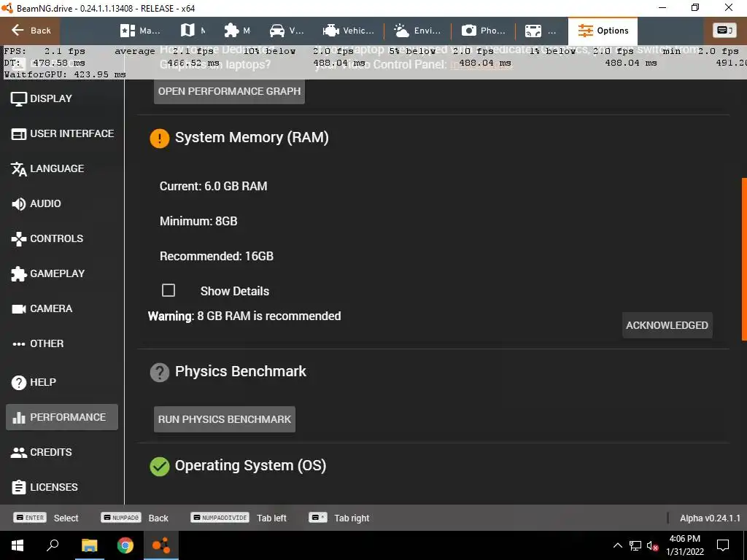
Task: Open the Environment weather tab
Action: (x=417, y=31)
